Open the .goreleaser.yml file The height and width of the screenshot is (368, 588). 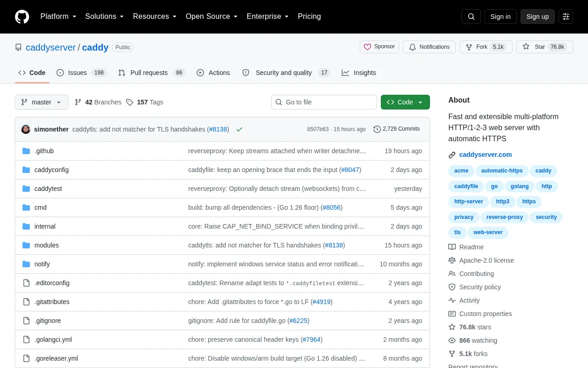[x=56, y=358]
